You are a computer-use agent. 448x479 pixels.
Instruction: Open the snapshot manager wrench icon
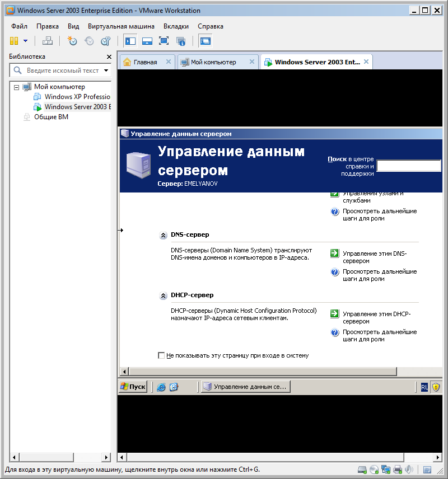pos(105,41)
